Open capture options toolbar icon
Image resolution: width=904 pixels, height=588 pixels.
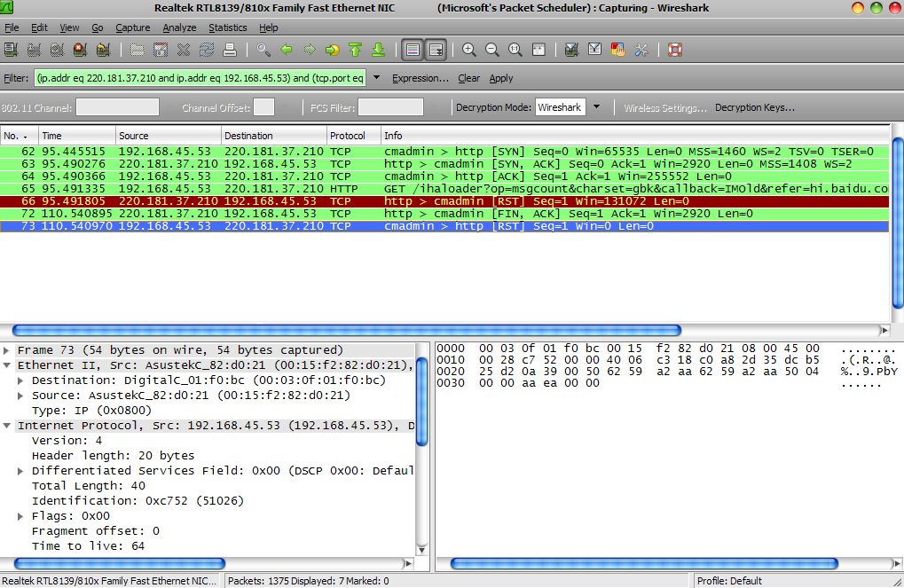click(x=34, y=51)
